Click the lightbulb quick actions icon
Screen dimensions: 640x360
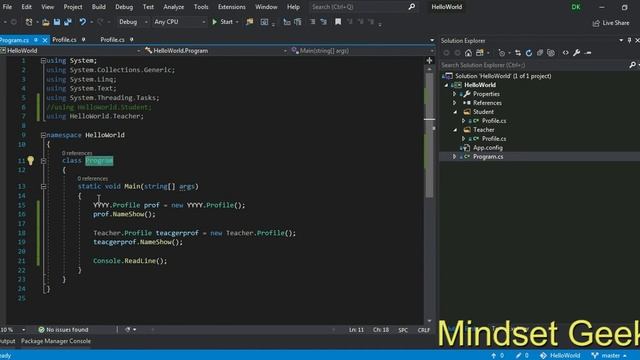[31, 160]
